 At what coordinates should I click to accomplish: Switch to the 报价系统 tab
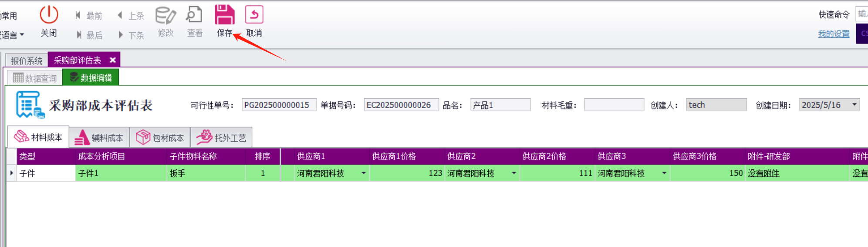(x=27, y=60)
